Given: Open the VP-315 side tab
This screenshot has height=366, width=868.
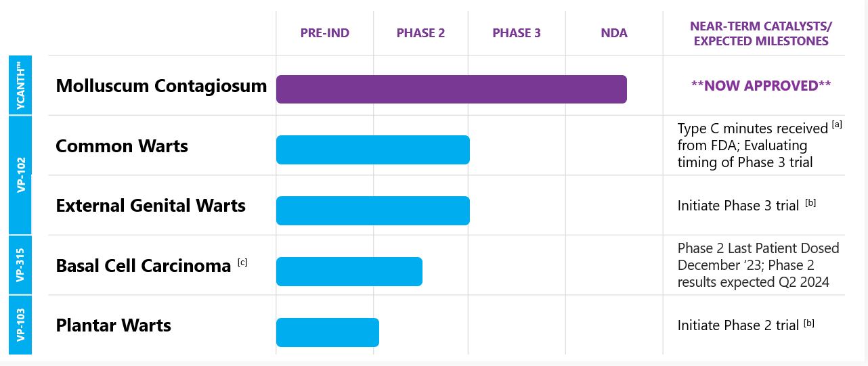Looking at the screenshot, I should (20, 265).
